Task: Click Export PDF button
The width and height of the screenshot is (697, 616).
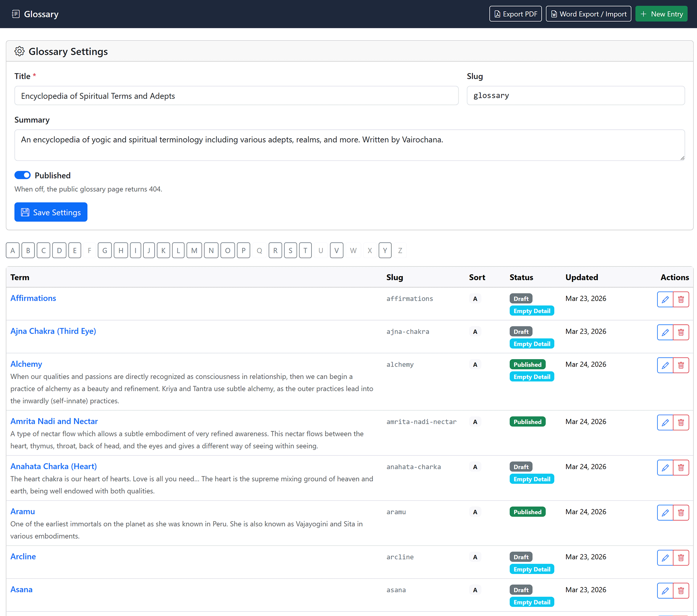Action: [515, 14]
